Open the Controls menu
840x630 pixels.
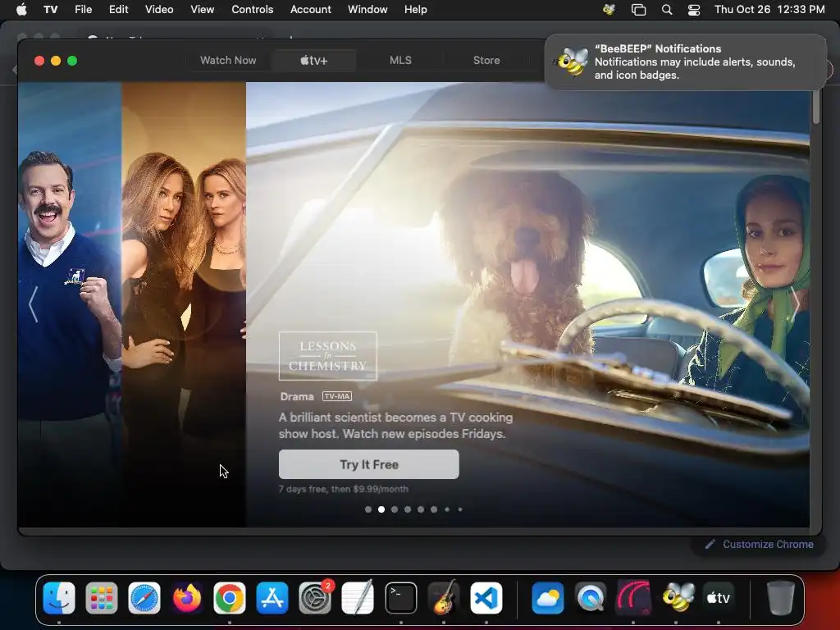pos(253,9)
